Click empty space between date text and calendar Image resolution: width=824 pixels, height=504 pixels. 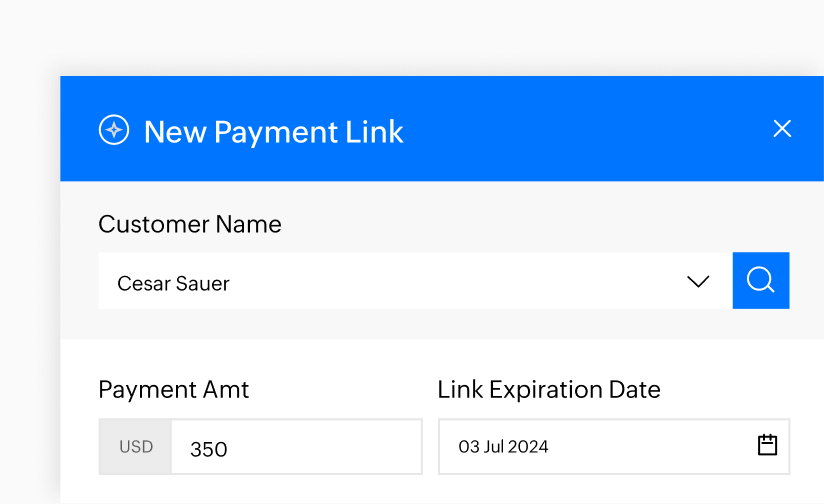(650, 447)
